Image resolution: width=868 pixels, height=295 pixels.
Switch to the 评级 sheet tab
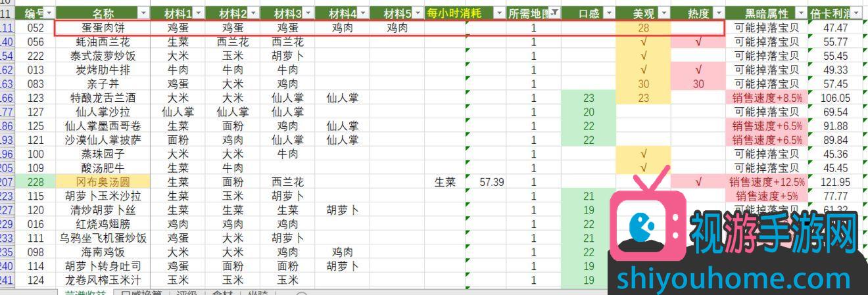tap(187, 292)
